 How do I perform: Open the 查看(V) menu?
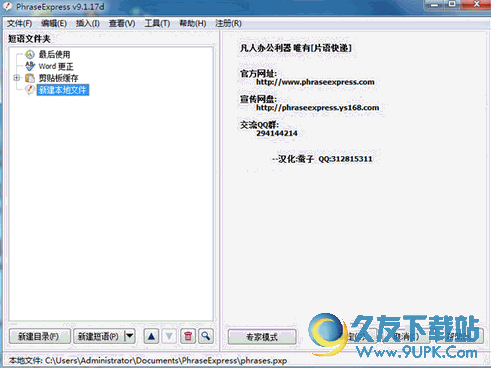click(122, 24)
